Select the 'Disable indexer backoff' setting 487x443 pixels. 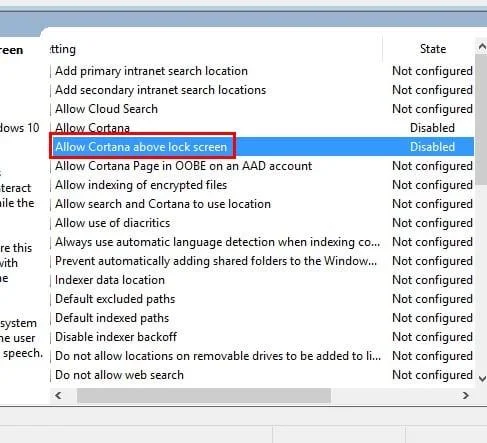116,337
